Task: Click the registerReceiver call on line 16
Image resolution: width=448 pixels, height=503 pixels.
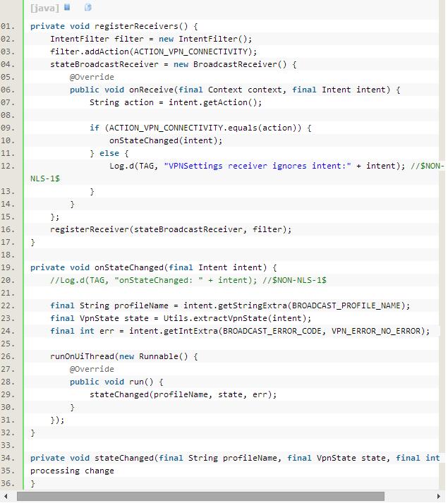Action: click(171, 229)
